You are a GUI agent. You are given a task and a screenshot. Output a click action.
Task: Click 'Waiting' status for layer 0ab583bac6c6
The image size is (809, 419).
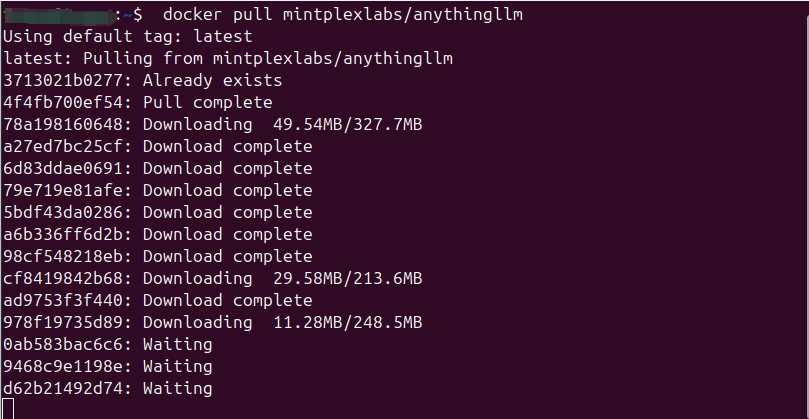click(177, 344)
